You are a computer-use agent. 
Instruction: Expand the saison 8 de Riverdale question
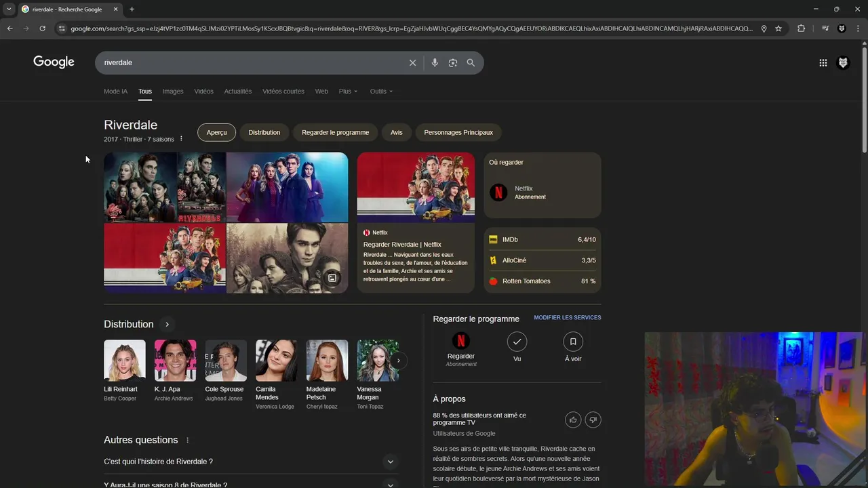click(x=251, y=484)
